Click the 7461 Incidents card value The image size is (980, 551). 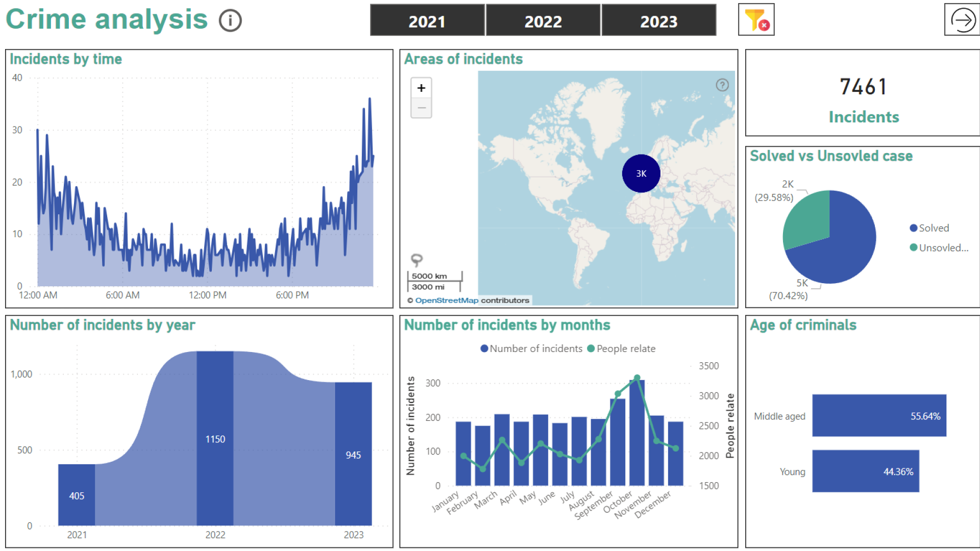coord(864,87)
